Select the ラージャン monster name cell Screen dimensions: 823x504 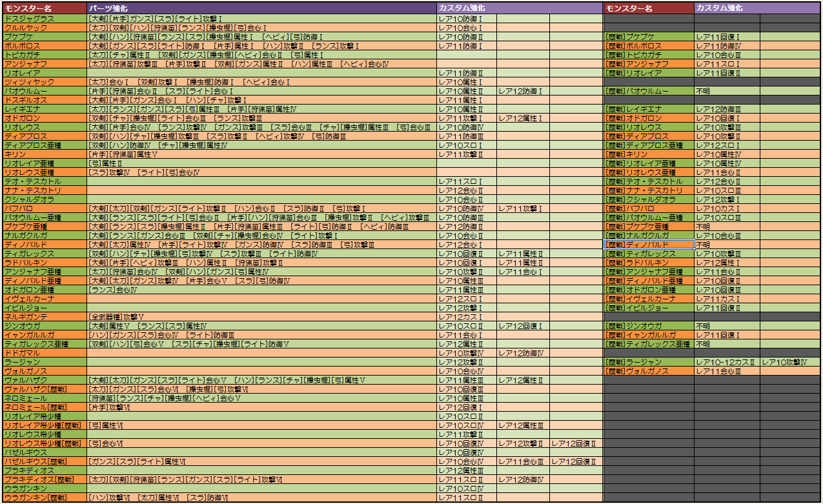pos(45,362)
